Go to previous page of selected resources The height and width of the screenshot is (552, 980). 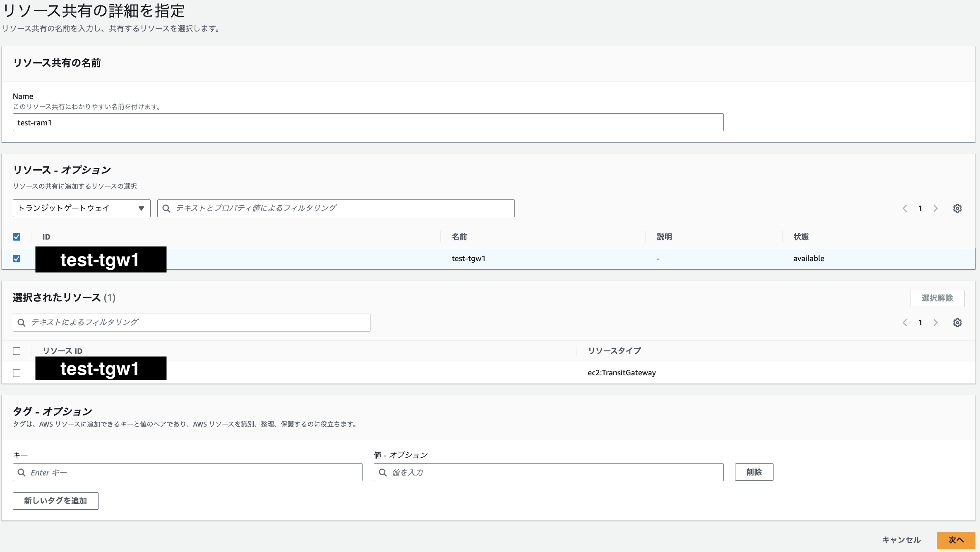pos(905,322)
